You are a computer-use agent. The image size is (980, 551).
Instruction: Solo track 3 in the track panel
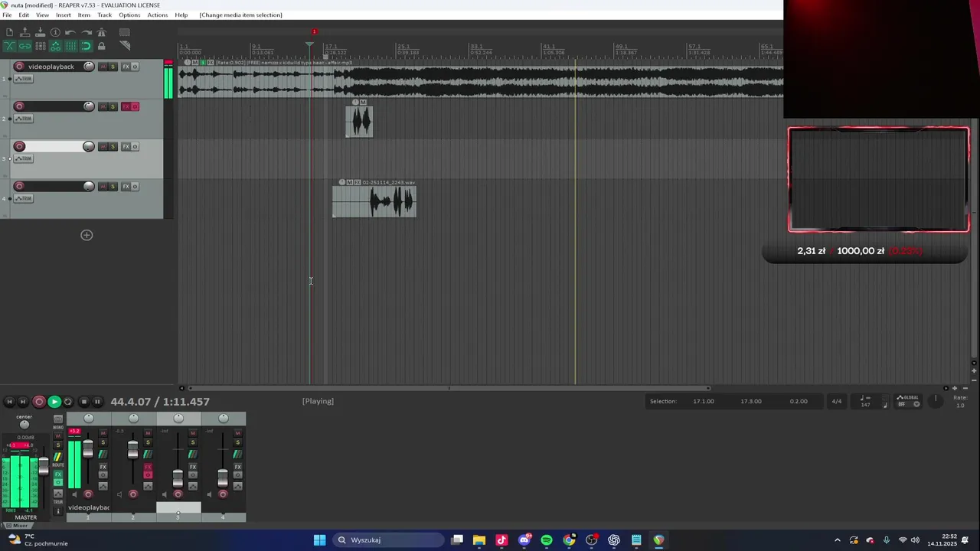pyautogui.click(x=113, y=146)
